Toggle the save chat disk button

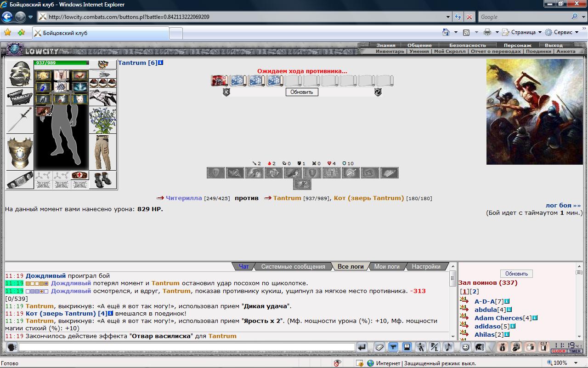(407, 347)
